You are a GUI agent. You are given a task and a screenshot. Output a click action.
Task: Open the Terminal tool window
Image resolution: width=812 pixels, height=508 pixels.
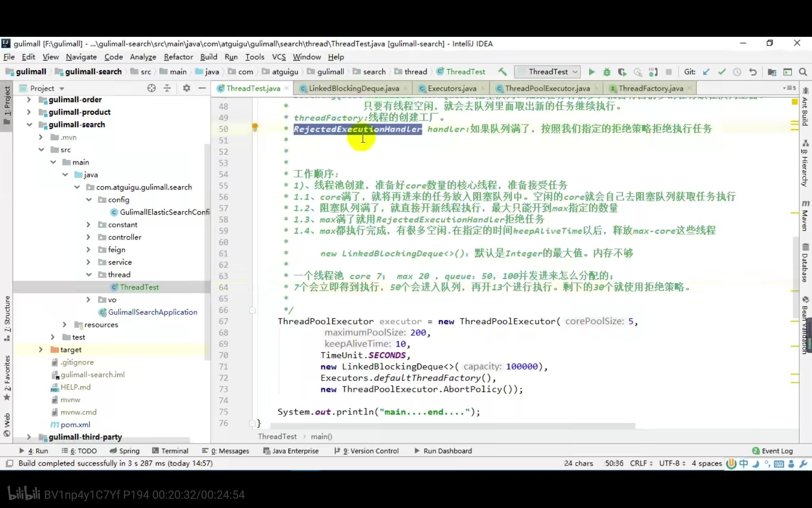pos(170,451)
